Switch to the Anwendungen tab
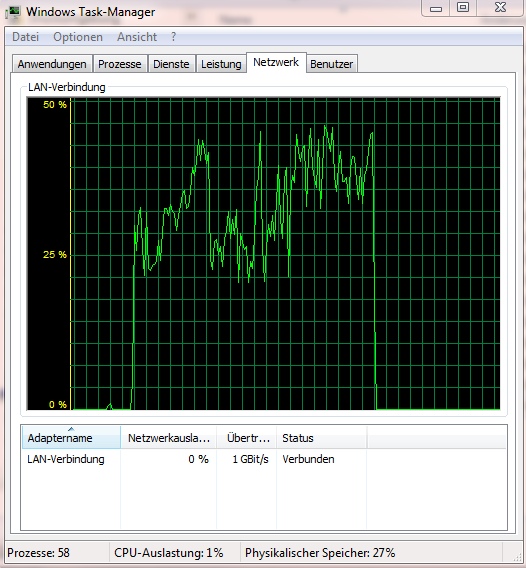This screenshot has height=568, width=526. coord(52,64)
